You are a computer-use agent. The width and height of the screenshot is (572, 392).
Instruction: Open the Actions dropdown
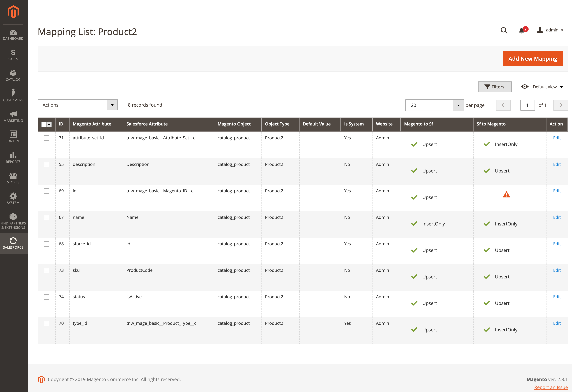point(78,105)
